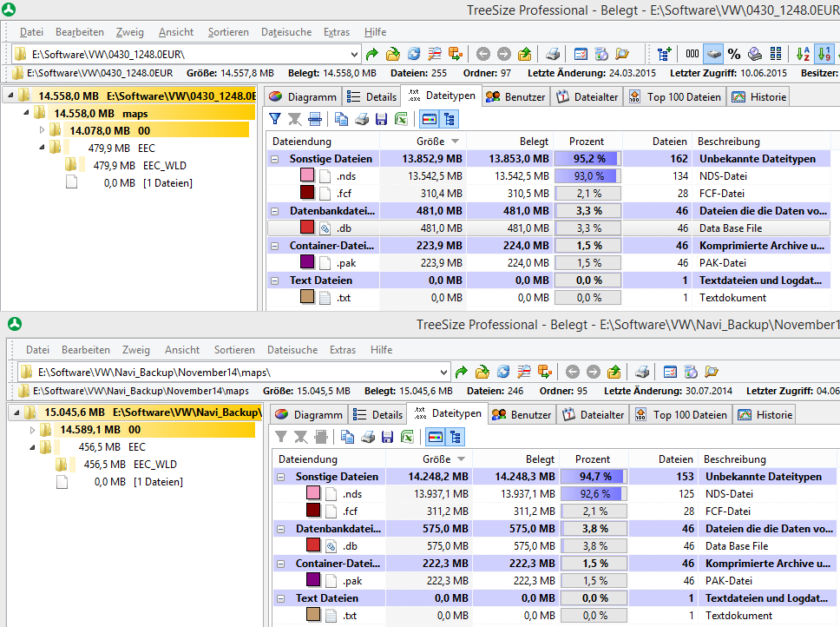Sort by Belegt column header in bottom window
840x627 pixels.
click(x=515, y=459)
